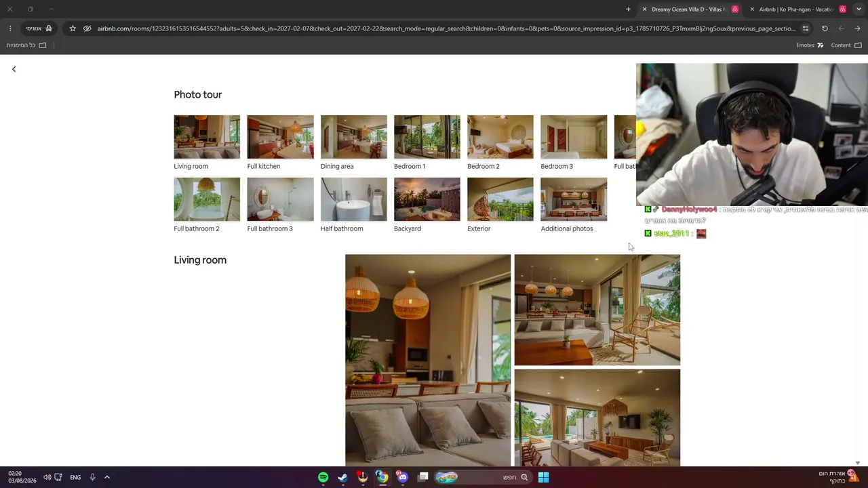Image resolution: width=868 pixels, height=488 pixels.
Task: Jump to Additional photos thumbnail
Action: point(574,199)
